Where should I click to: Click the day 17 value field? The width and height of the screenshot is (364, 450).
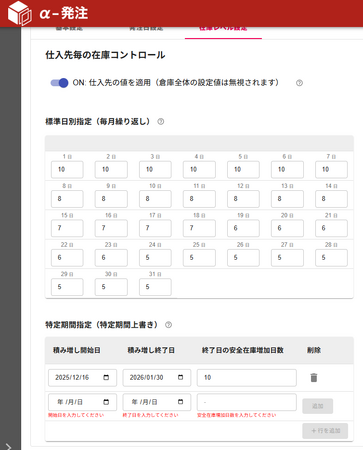click(155, 228)
